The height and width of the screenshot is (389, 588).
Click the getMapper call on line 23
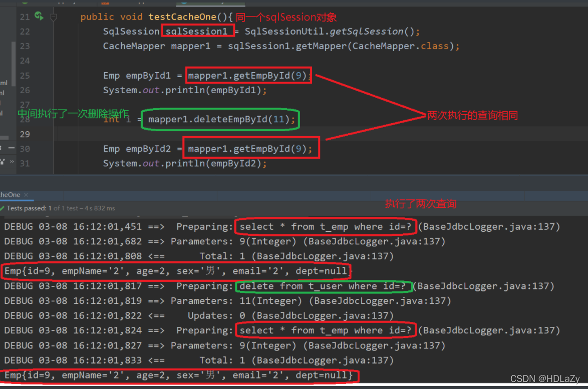(x=322, y=46)
